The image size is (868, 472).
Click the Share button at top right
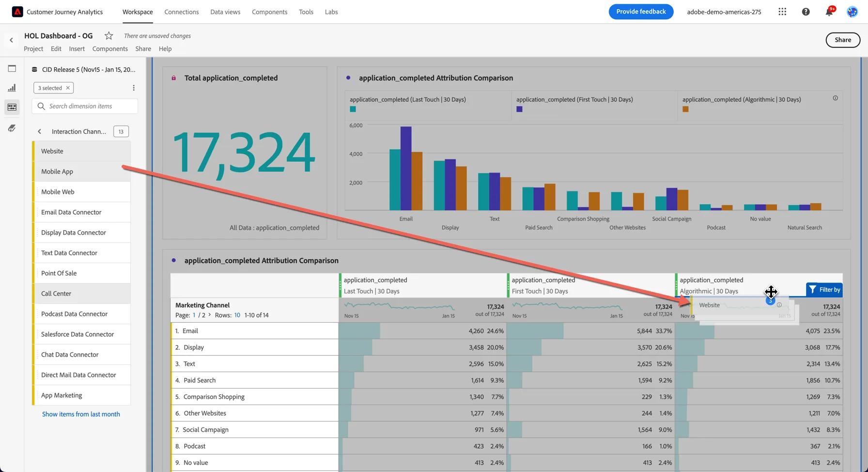tap(843, 40)
